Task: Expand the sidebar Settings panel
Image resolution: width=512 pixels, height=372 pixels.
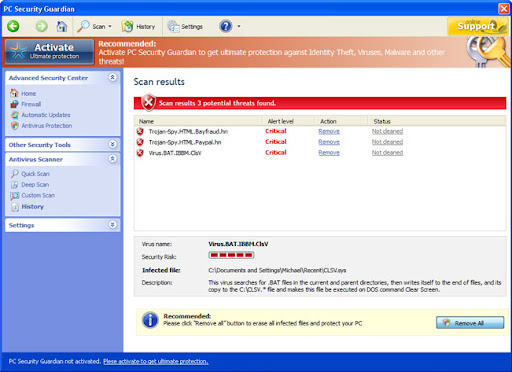Action: 113,224
